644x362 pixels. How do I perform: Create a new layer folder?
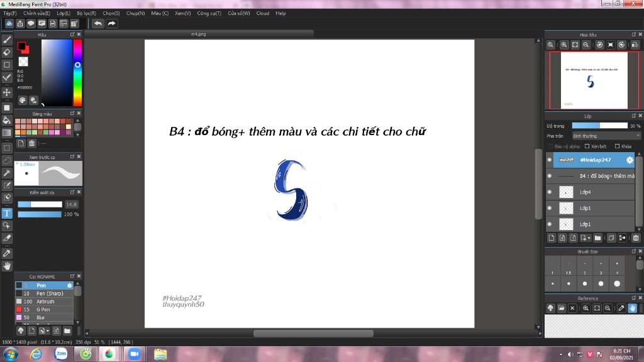click(597, 238)
